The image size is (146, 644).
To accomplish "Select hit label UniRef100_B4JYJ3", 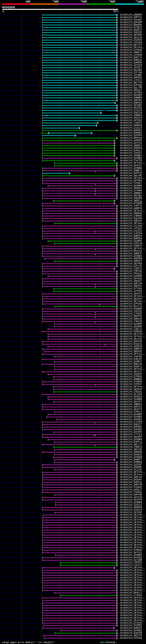I will [x=131, y=306].
